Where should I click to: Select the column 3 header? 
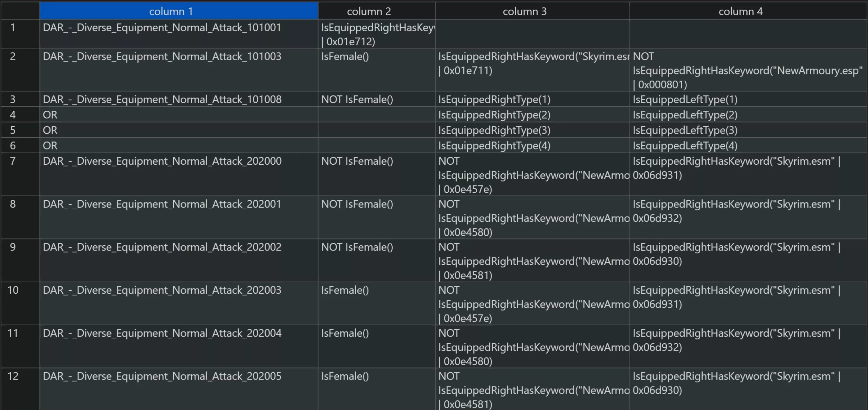click(x=532, y=11)
